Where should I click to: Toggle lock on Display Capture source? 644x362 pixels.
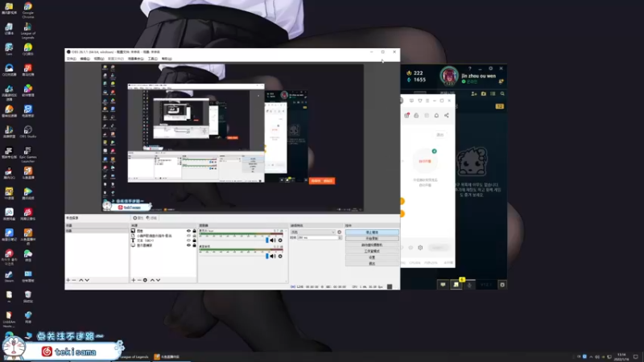tap(194, 245)
